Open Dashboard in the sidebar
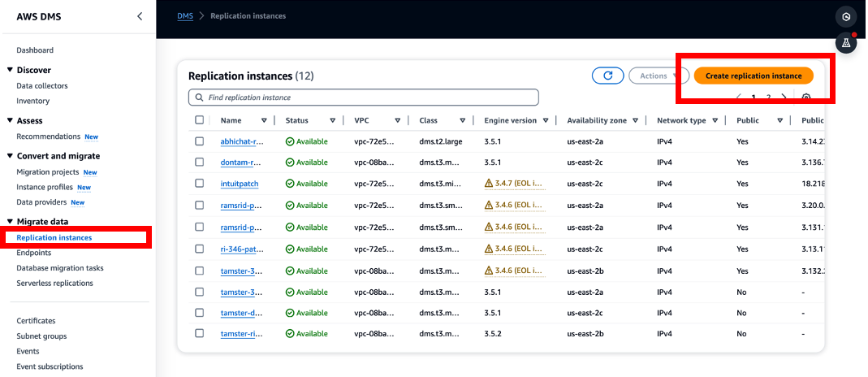868x377 pixels. coord(35,50)
